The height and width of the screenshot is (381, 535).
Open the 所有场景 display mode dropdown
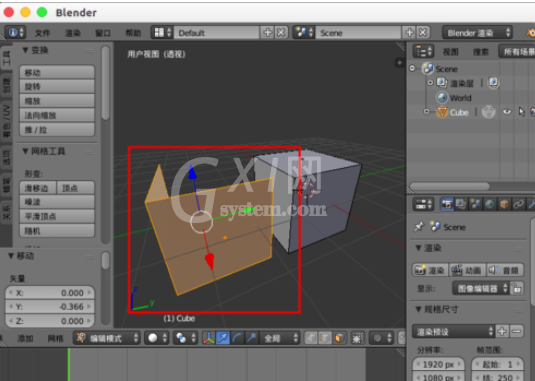(517, 52)
